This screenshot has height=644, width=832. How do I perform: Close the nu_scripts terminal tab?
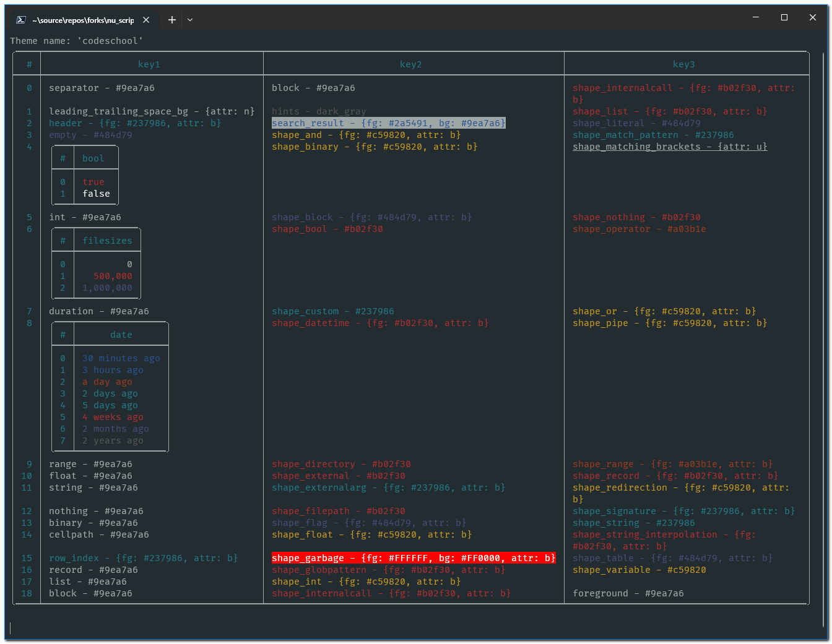(x=146, y=20)
